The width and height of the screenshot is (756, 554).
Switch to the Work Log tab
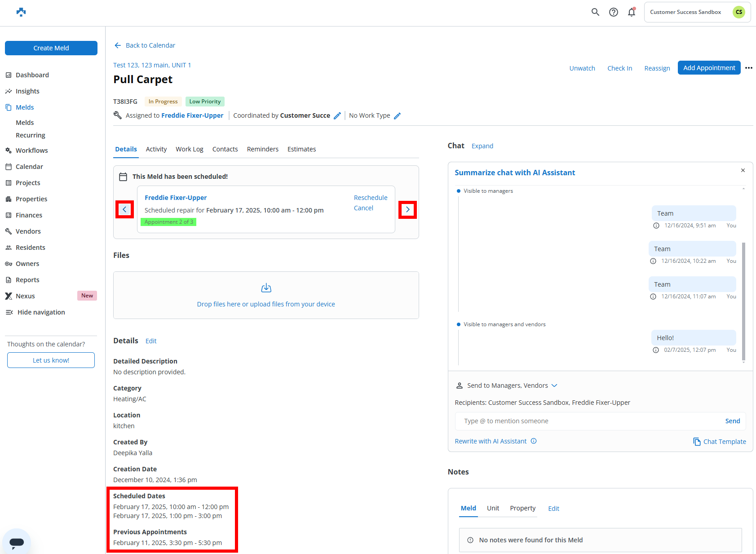[x=189, y=149]
